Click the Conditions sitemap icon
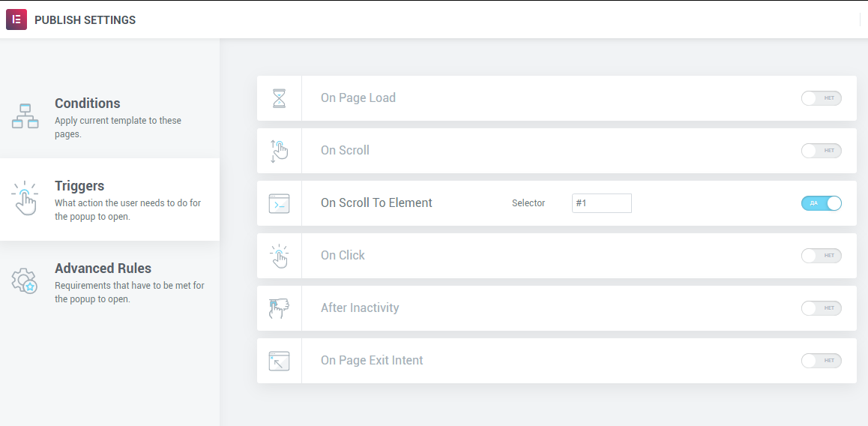 25,116
